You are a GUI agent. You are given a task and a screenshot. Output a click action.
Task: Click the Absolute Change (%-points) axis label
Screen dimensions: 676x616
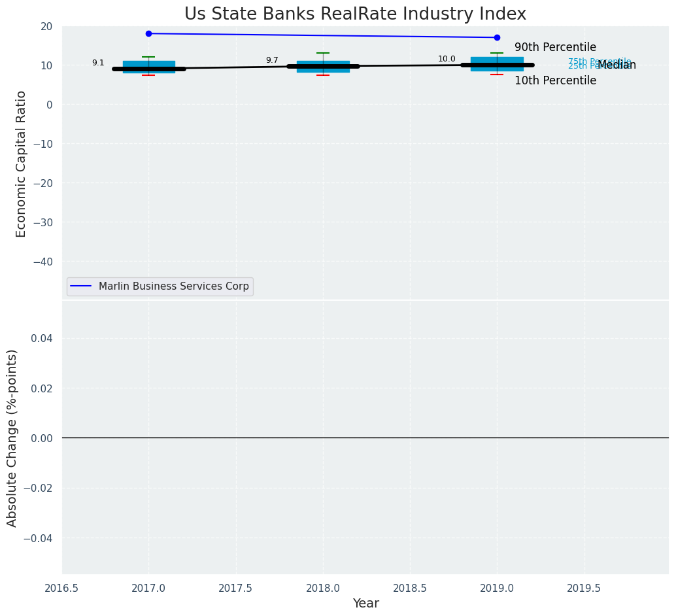point(12,437)
